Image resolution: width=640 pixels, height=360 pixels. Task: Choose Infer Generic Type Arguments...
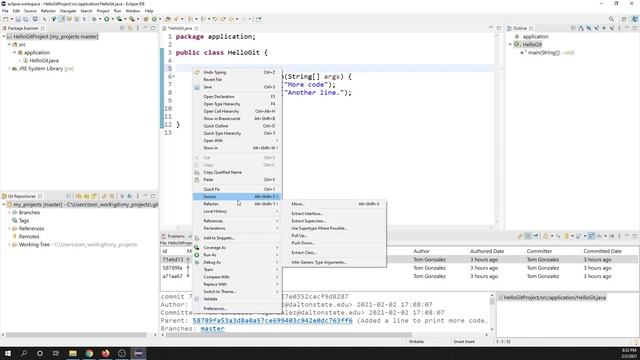click(334, 262)
